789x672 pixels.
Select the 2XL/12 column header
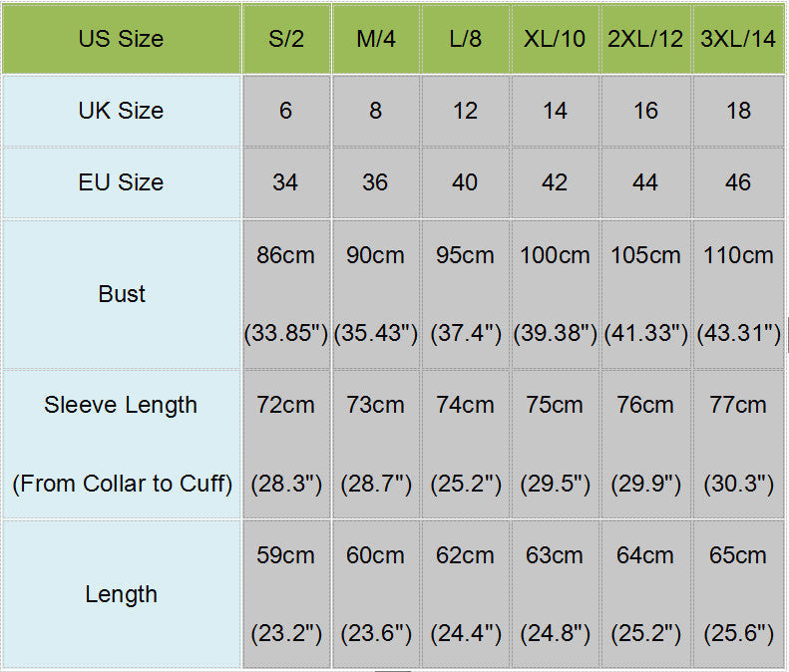645,40
